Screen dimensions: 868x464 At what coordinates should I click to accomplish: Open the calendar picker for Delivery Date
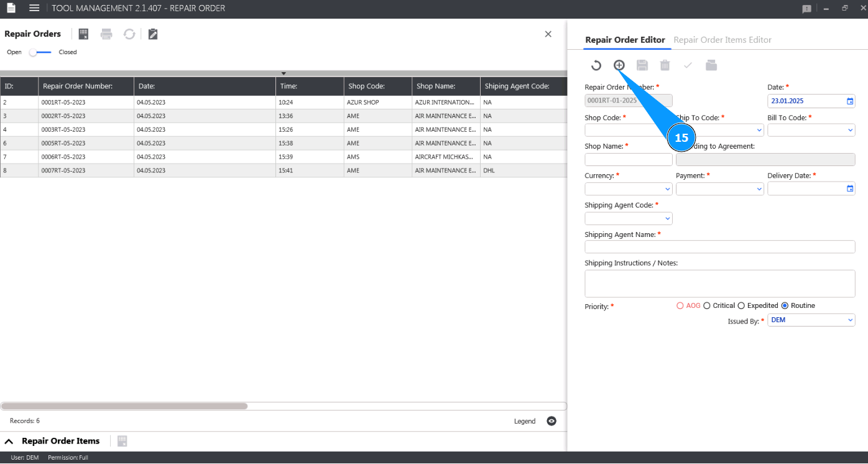850,188
